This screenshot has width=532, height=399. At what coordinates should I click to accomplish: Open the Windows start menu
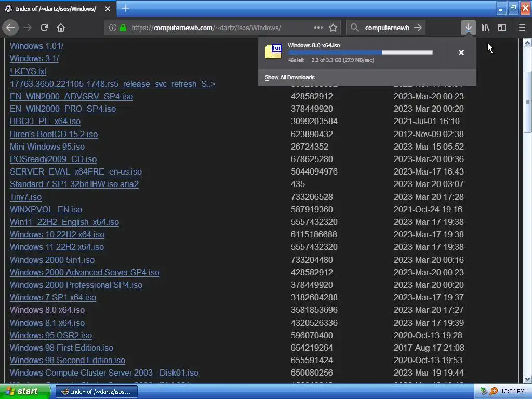(x=25, y=392)
